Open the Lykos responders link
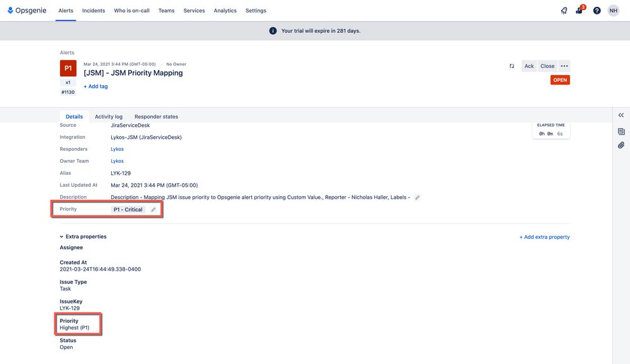 (x=117, y=150)
